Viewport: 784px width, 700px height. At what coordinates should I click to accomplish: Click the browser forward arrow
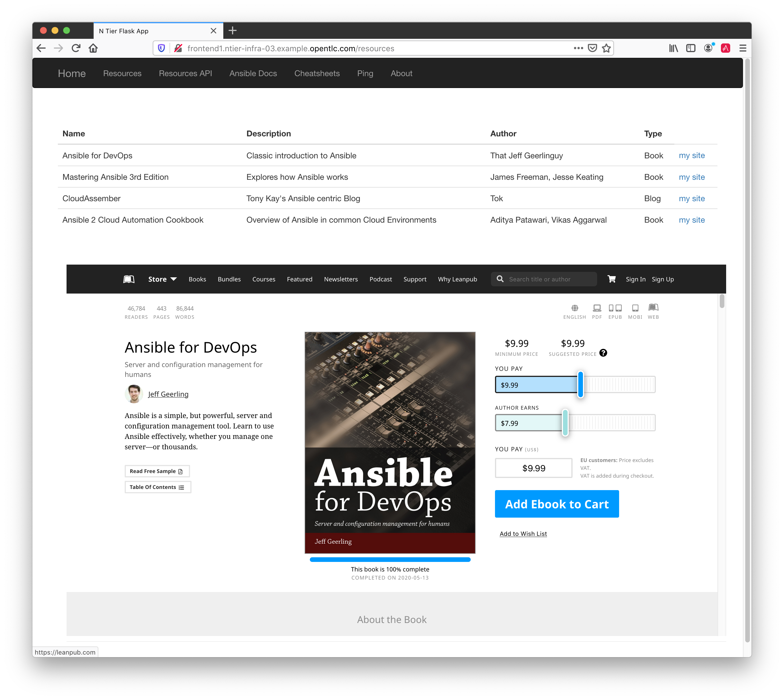click(x=58, y=48)
